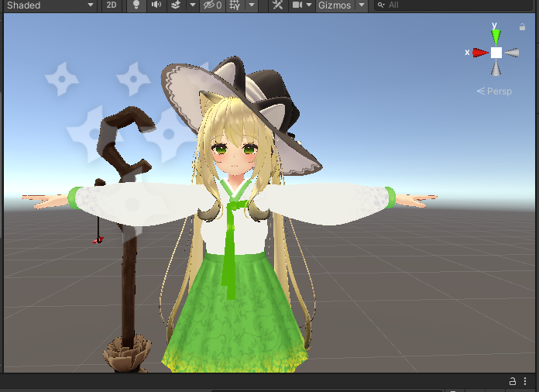The width and height of the screenshot is (539, 392).
Task: Click the bottom panel lock icon
Action: pos(512,381)
